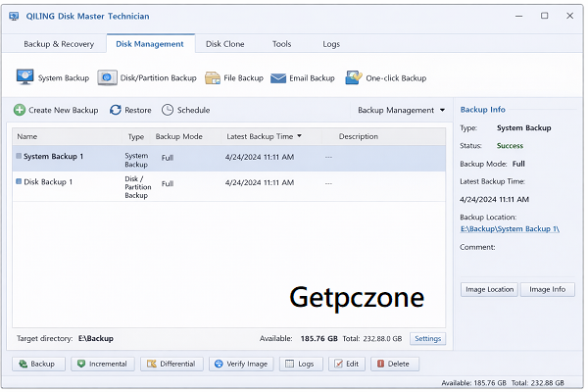Click the Backup Mode column header
This screenshot has width=588, height=392.
[x=179, y=136]
